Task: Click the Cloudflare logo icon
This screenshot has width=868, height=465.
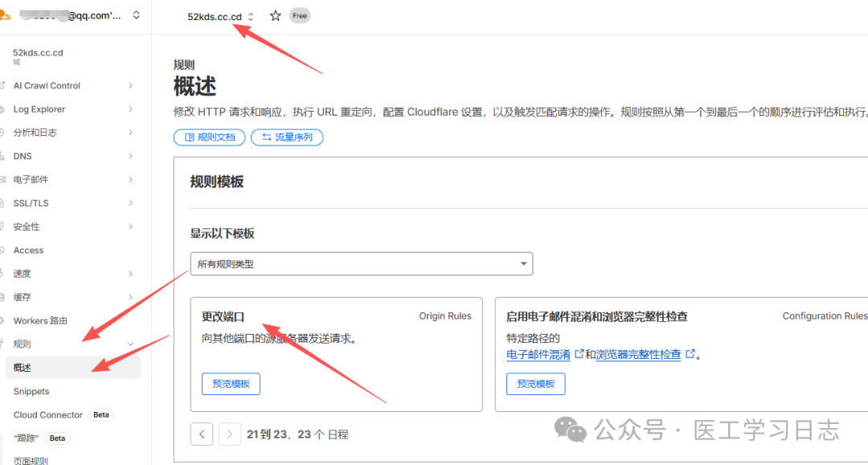Action: pos(4,15)
